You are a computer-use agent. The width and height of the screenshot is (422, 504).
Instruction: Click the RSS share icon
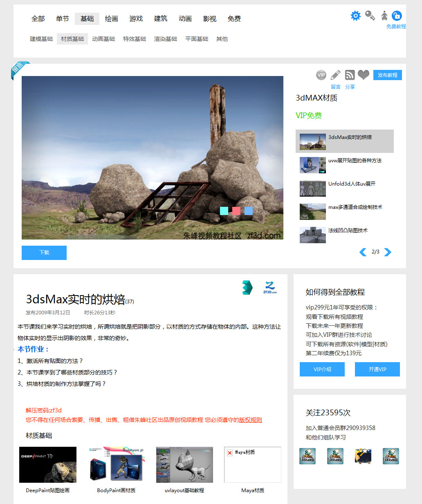tap(350, 75)
